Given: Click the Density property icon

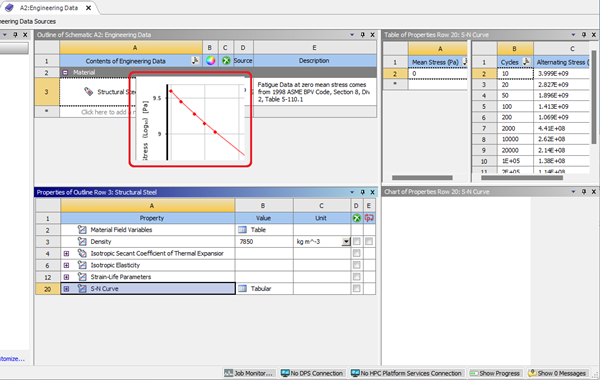Looking at the screenshot, I should (x=82, y=241).
